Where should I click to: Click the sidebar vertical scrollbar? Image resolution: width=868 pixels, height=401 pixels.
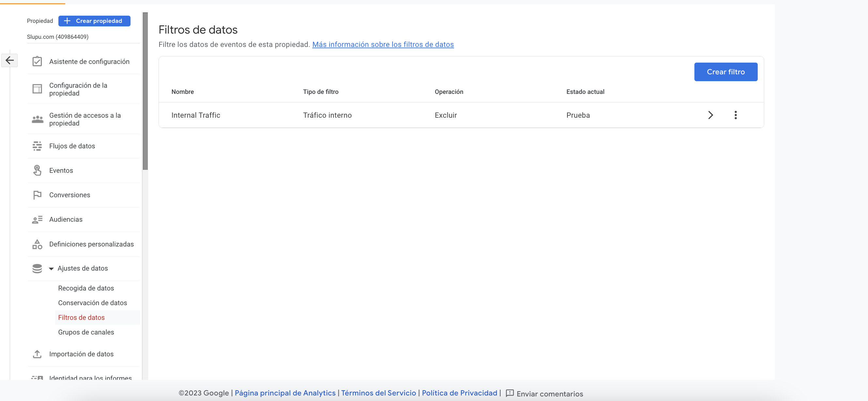point(145,91)
